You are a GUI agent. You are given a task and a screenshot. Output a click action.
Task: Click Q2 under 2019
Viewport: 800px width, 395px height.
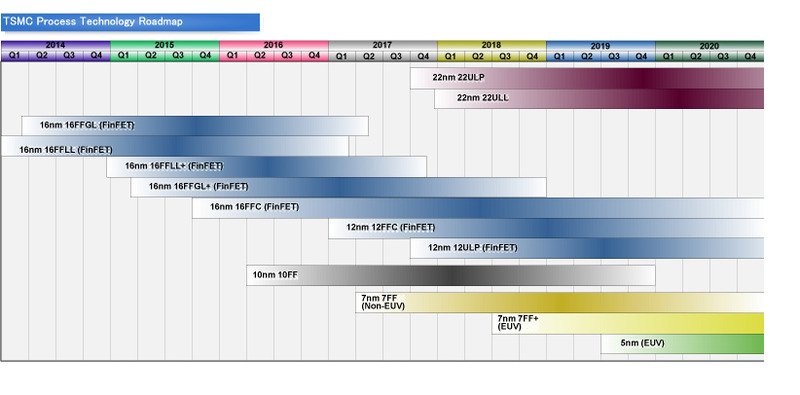[x=587, y=56]
